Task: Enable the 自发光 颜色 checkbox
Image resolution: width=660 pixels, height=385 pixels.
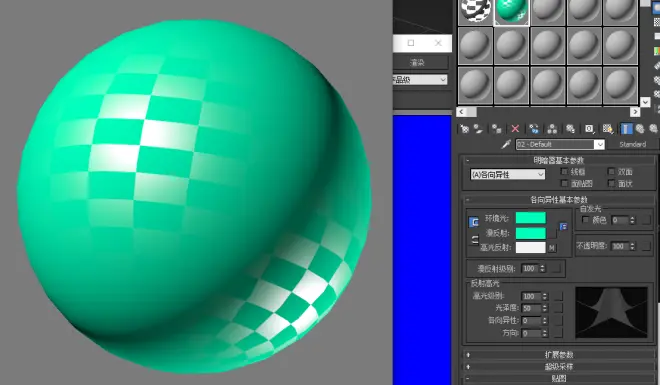Action: [585, 220]
